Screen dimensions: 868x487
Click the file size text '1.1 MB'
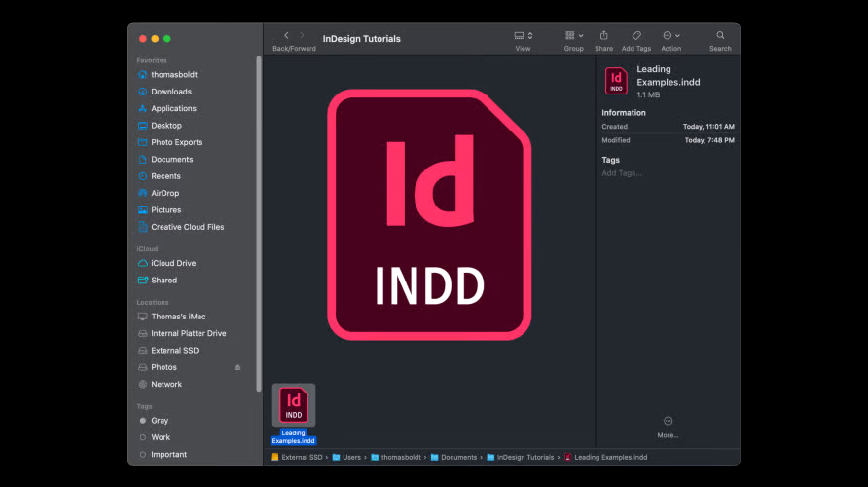click(x=648, y=94)
